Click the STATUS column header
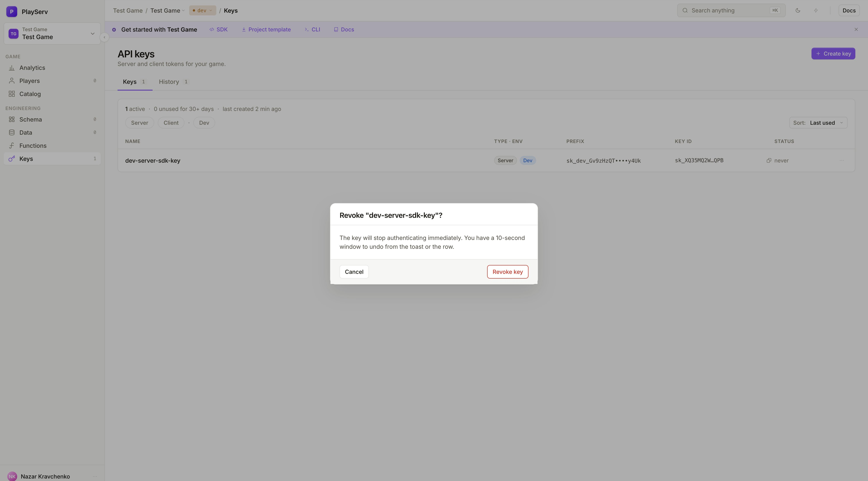Image resolution: width=868 pixels, height=481 pixels. click(x=784, y=141)
